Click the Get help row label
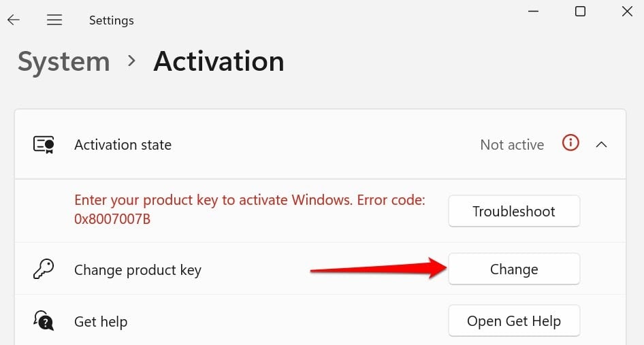This screenshot has width=644, height=345. (101, 321)
